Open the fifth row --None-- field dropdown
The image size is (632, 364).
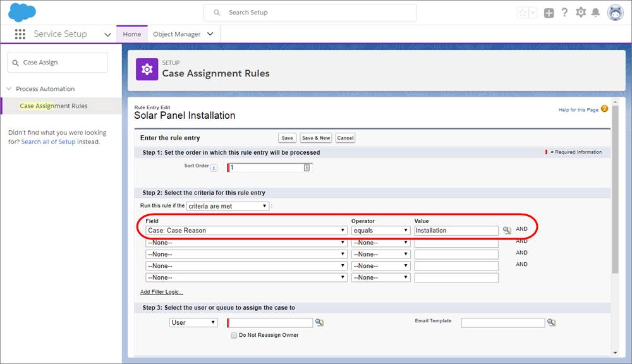point(246,277)
